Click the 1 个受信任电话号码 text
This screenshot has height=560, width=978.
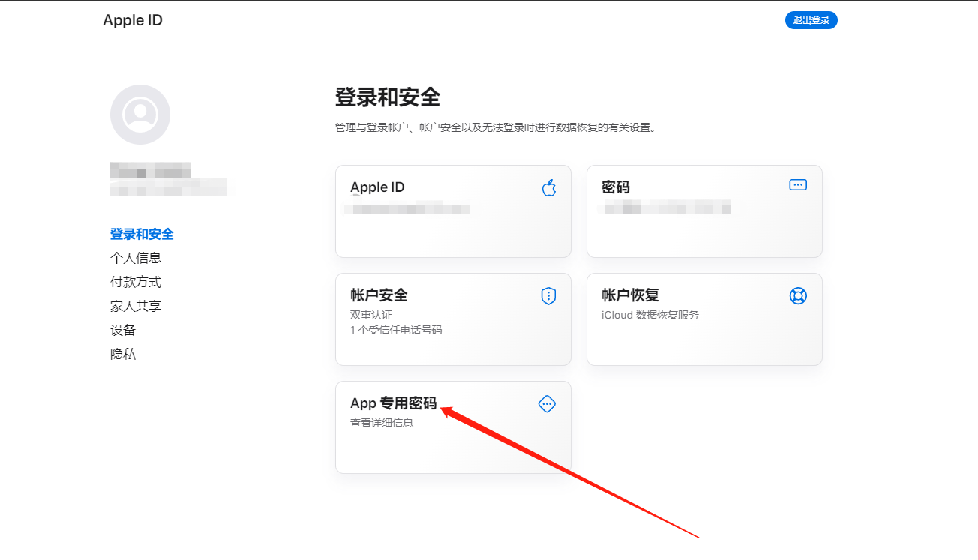tap(396, 330)
